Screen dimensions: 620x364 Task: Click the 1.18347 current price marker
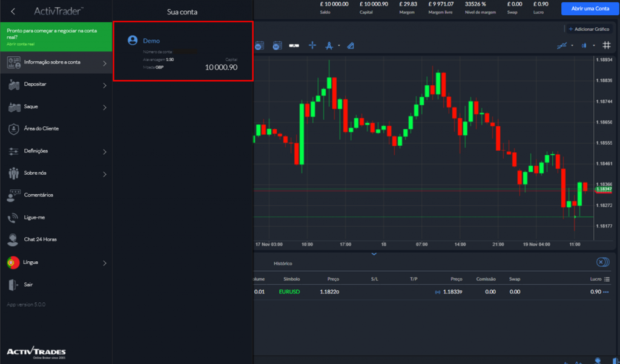[x=604, y=189]
